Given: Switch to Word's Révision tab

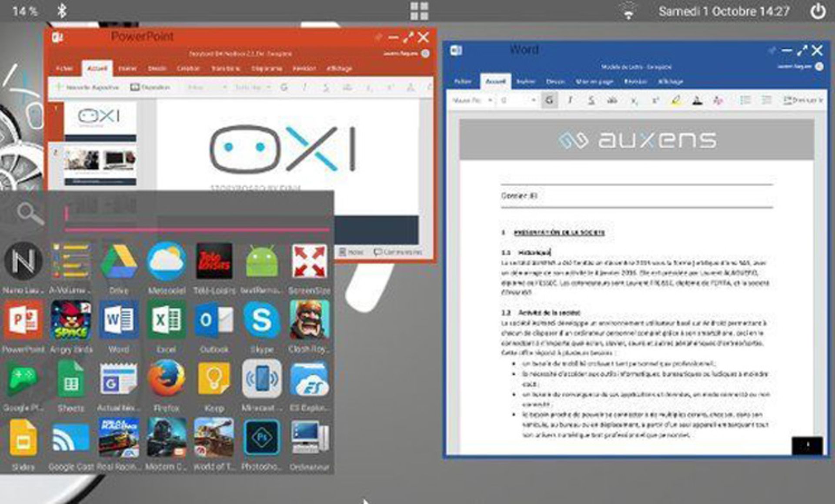Looking at the screenshot, I should [x=635, y=82].
